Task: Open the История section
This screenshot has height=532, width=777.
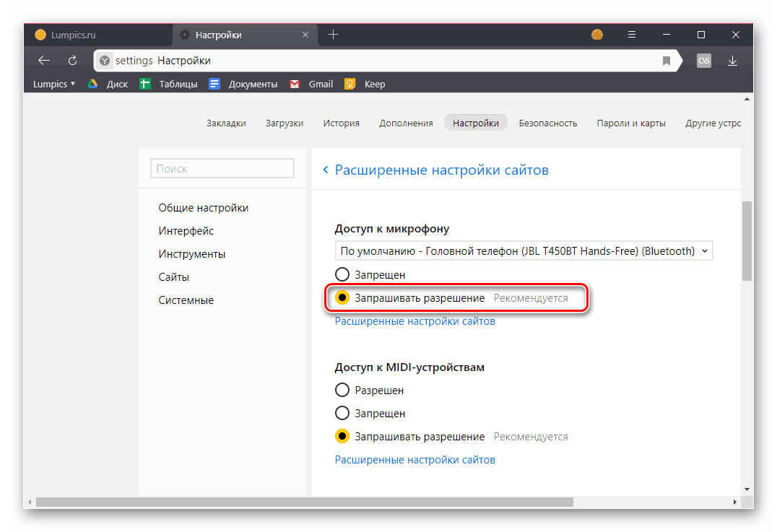Action: 341,123
